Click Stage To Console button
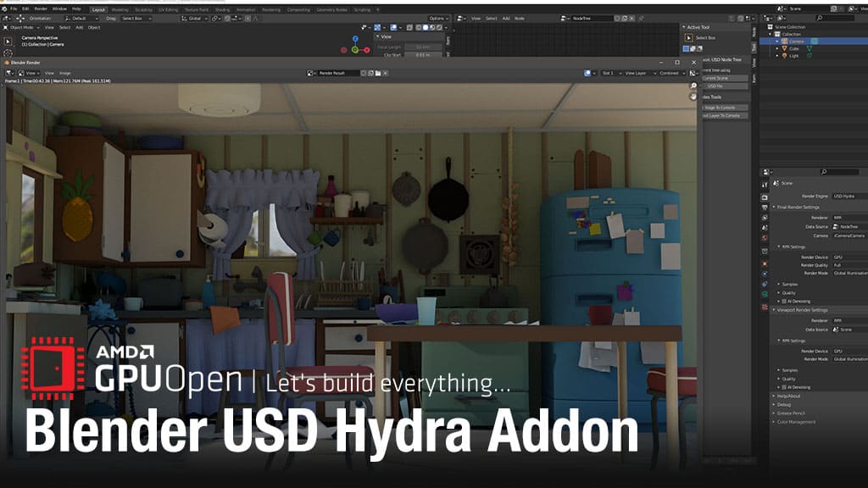The image size is (868, 488). point(725,108)
